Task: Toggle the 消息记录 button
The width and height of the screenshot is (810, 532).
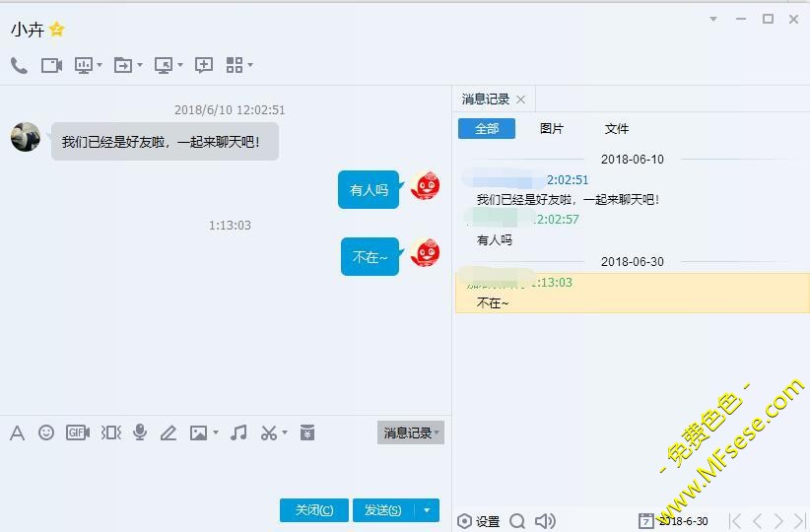Action: click(x=411, y=432)
